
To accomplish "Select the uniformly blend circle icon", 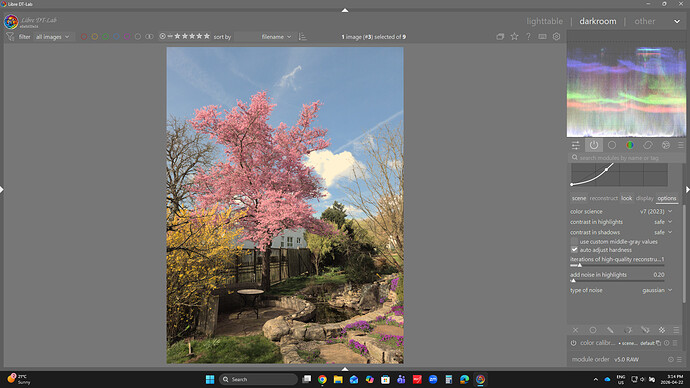I will pos(593,330).
